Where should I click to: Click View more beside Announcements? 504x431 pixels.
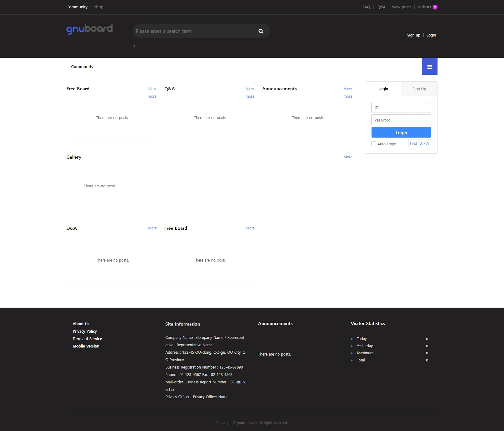coord(348,92)
